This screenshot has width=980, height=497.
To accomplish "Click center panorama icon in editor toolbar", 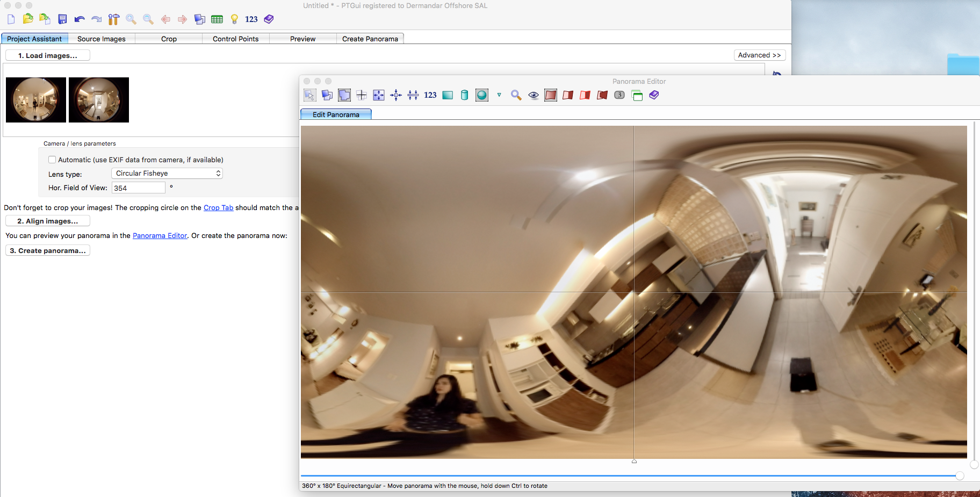I will [396, 95].
